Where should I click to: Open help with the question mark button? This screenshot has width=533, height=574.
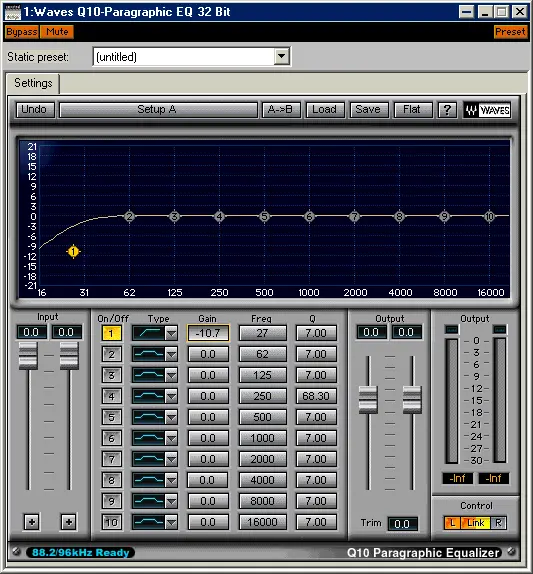pos(447,110)
